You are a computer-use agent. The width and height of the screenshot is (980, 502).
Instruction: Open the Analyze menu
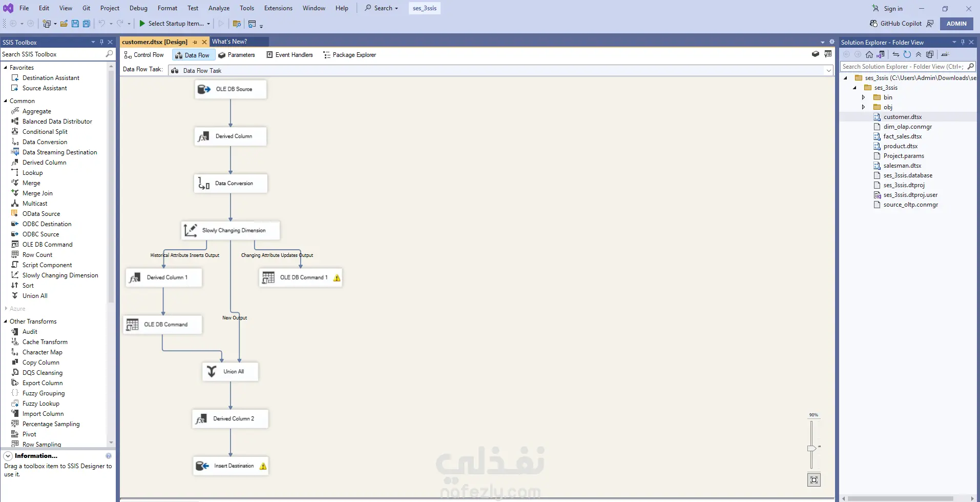click(219, 8)
